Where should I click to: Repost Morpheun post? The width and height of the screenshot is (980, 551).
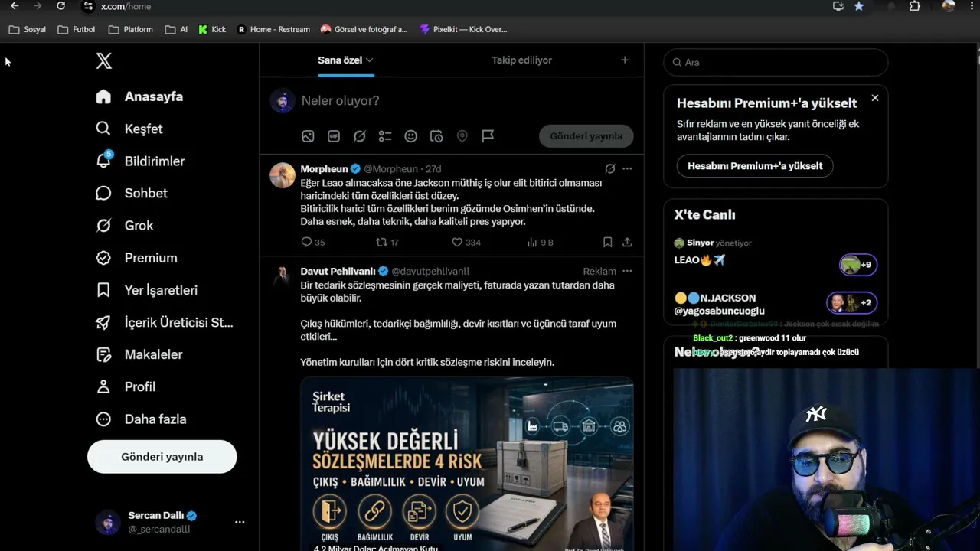(x=387, y=242)
